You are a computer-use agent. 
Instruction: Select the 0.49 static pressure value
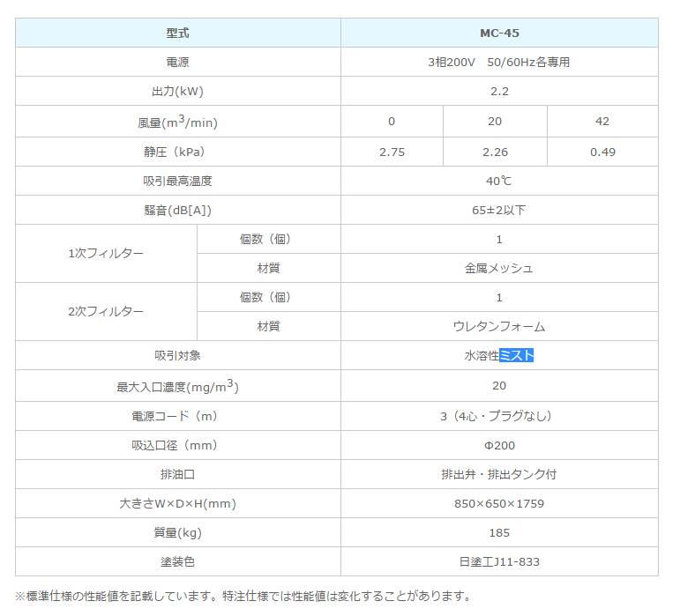(602, 152)
